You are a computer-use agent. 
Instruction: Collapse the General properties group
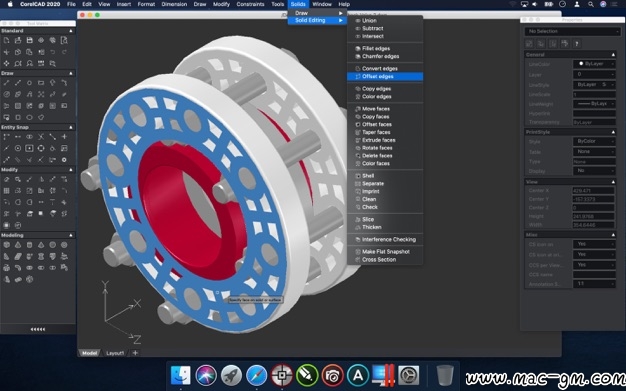point(613,55)
